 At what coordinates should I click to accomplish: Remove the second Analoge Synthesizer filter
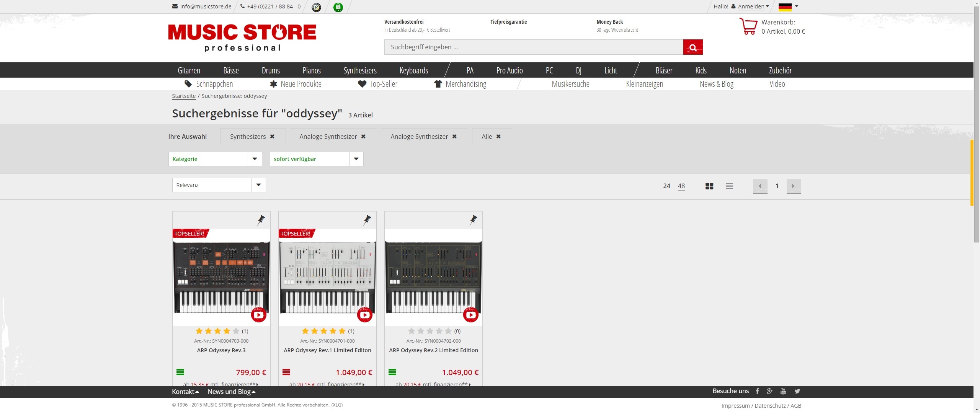click(x=454, y=137)
